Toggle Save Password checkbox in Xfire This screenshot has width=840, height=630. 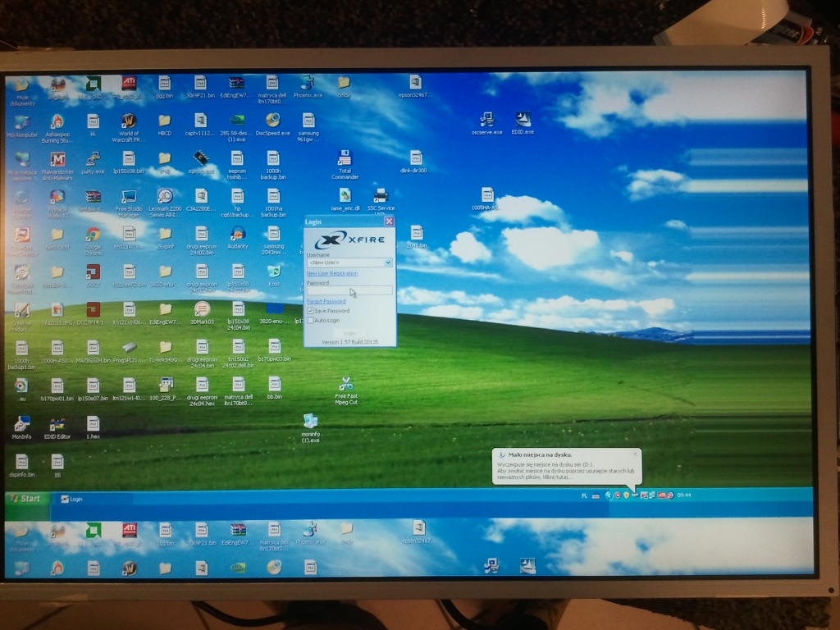(x=310, y=311)
